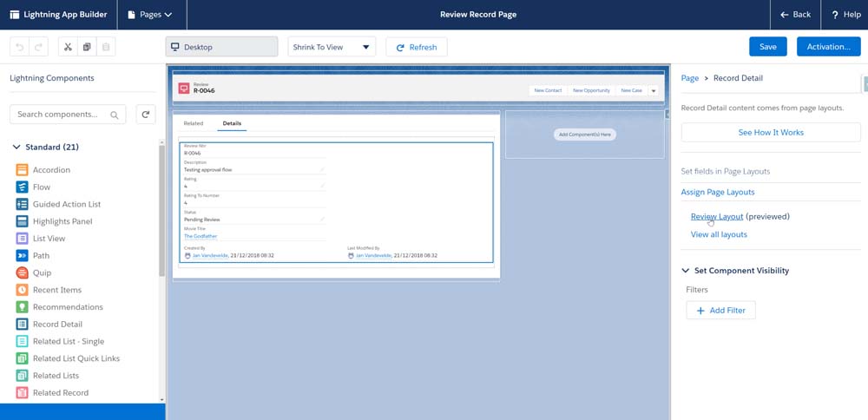The height and width of the screenshot is (420, 868).
Task: Select the Path component icon
Action: pyautogui.click(x=23, y=256)
